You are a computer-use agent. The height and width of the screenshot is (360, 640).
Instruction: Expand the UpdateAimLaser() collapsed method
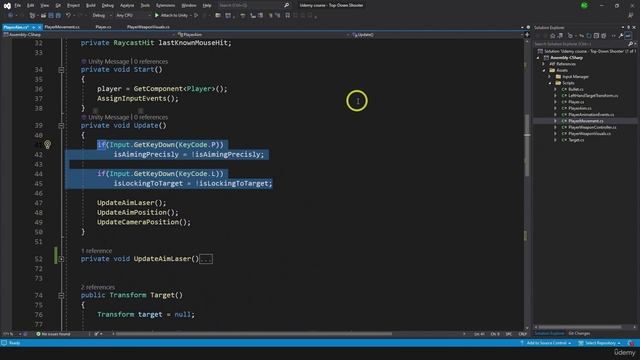pos(61,259)
